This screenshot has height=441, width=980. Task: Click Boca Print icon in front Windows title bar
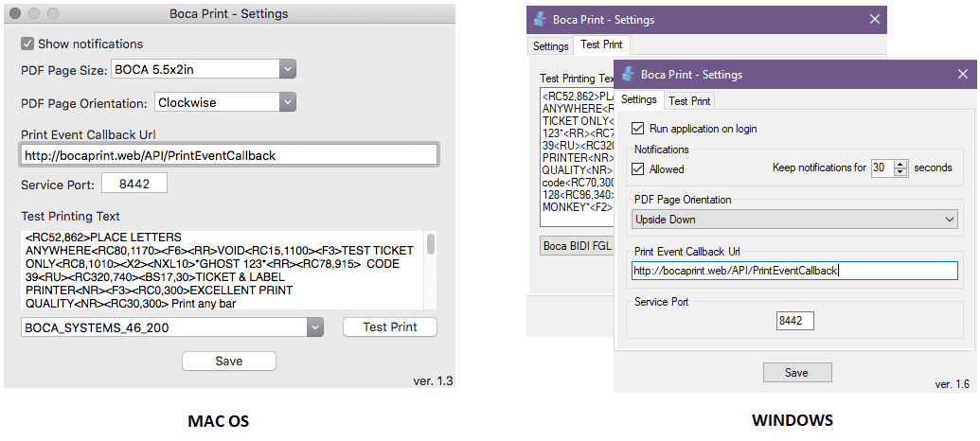coord(626,75)
